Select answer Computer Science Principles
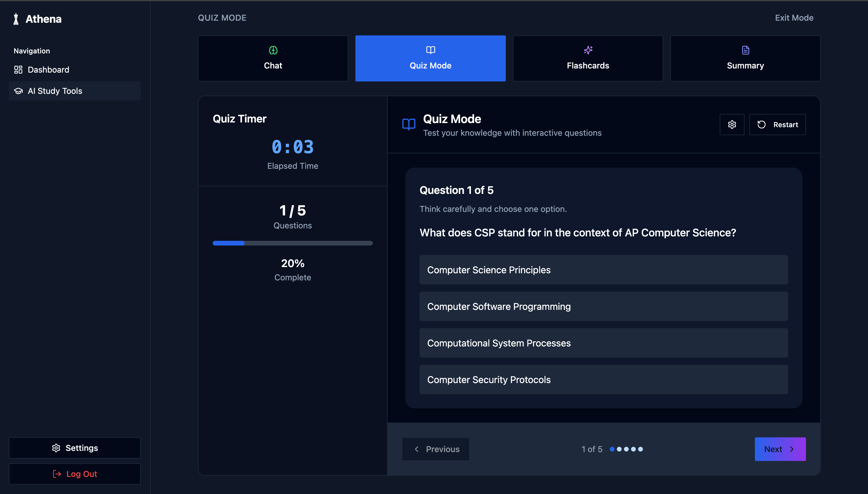 click(x=604, y=270)
